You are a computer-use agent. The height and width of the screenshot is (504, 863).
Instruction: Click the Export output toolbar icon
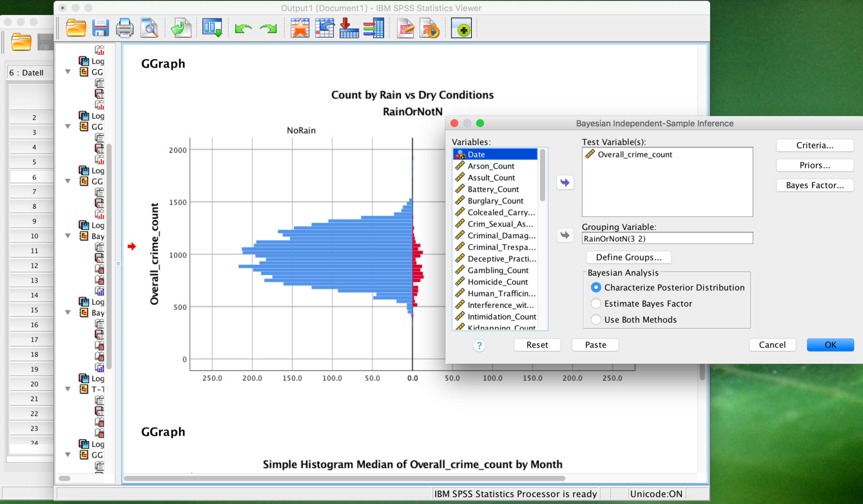tap(181, 29)
